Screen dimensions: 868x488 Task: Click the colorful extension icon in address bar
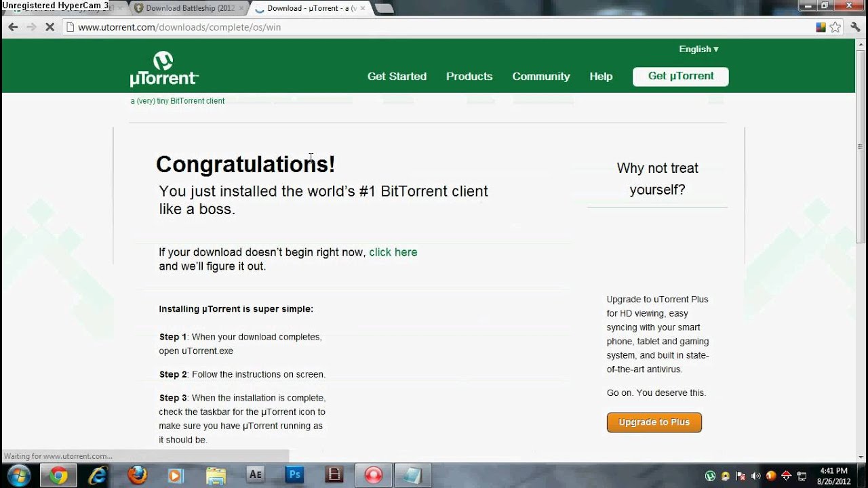(821, 27)
